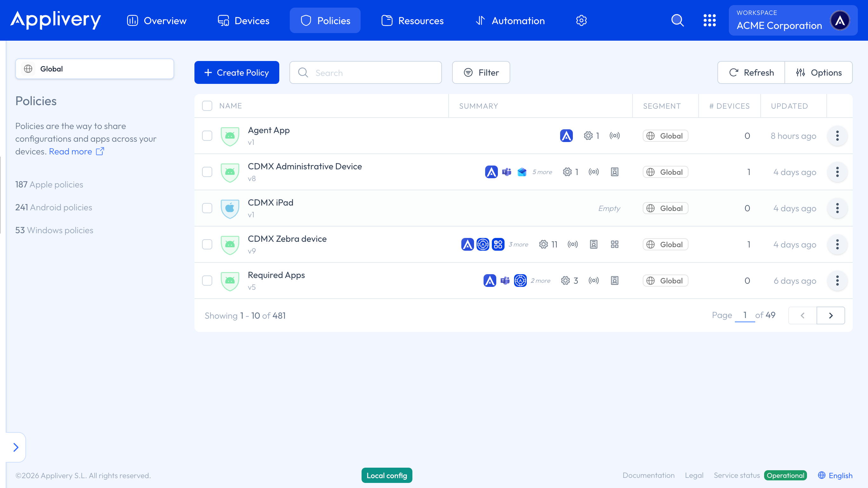This screenshot has height=488, width=868.
Task: Follow the Read more link
Action: [71, 151]
